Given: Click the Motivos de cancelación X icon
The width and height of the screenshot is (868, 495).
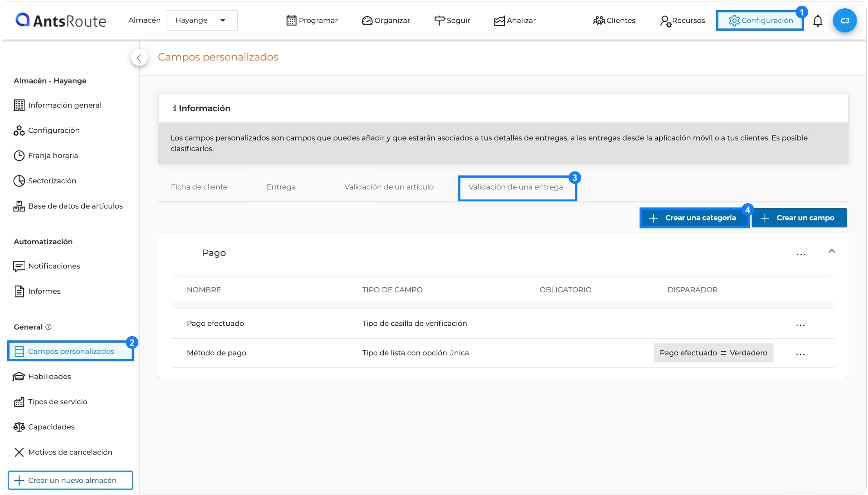Looking at the screenshot, I should coord(19,452).
